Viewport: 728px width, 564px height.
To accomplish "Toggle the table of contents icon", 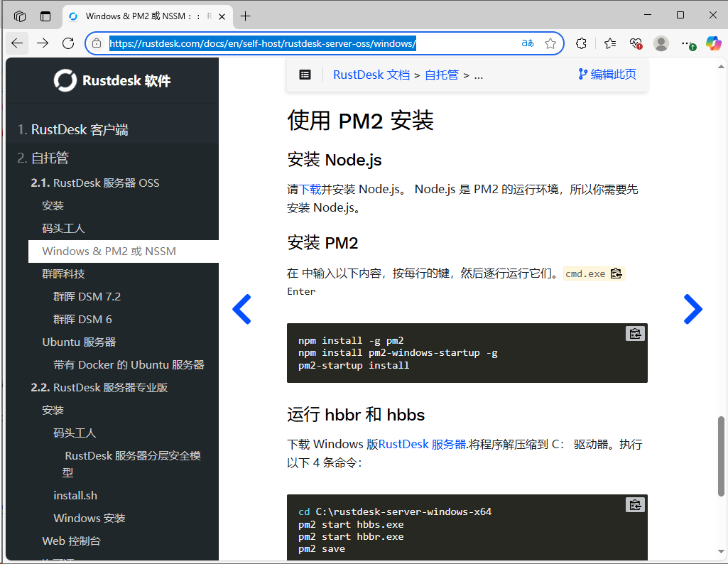I will click(x=305, y=75).
